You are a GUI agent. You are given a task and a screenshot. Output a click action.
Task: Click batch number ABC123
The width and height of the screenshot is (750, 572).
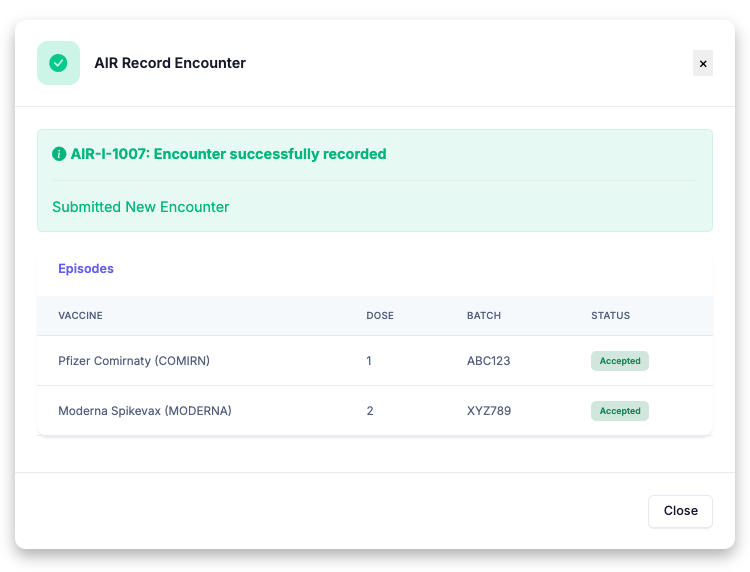(x=488, y=361)
